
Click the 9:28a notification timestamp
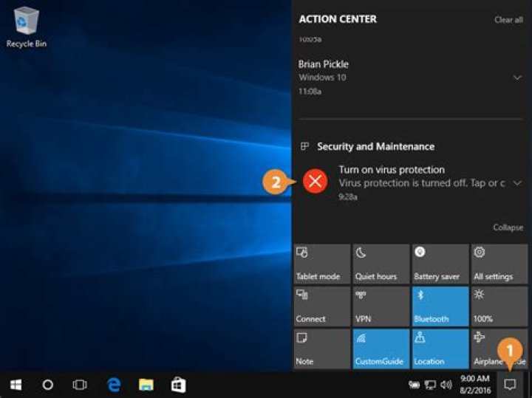pos(348,196)
